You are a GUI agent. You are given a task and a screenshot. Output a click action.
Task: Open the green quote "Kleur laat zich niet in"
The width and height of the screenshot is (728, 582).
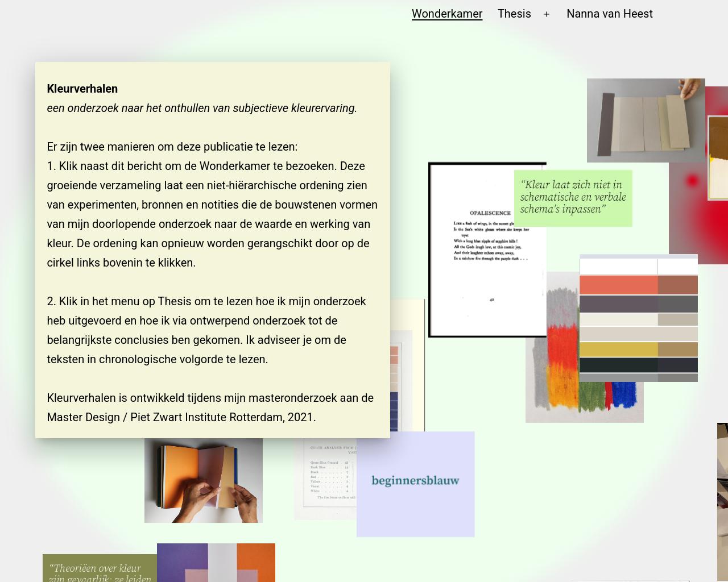pos(573,198)
